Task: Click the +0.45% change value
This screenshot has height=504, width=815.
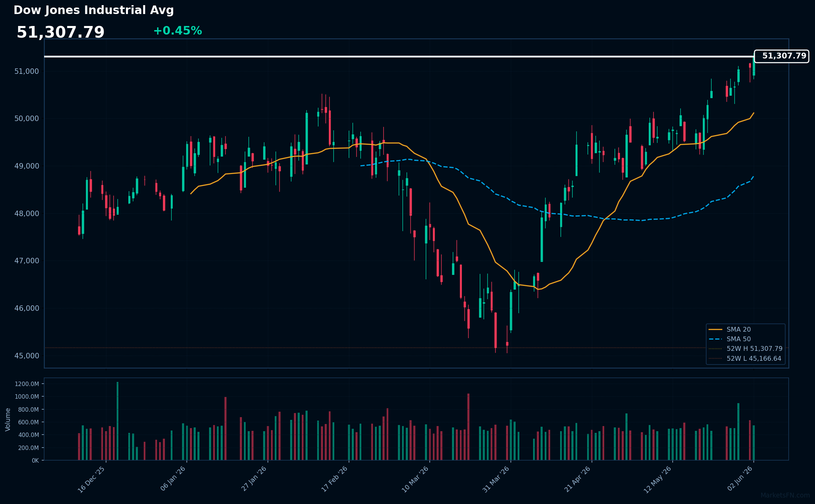Action: (x=178, y=31)
